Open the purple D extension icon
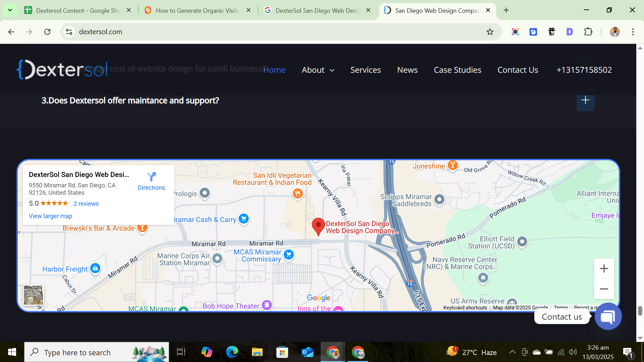 (570, 32)
